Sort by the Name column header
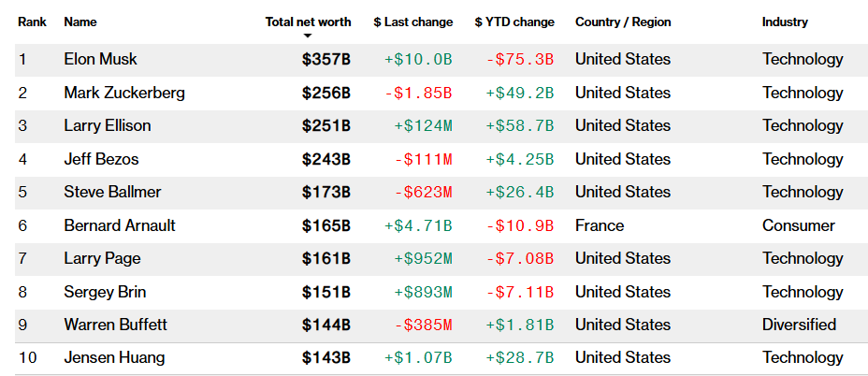 tap(80, 22)
